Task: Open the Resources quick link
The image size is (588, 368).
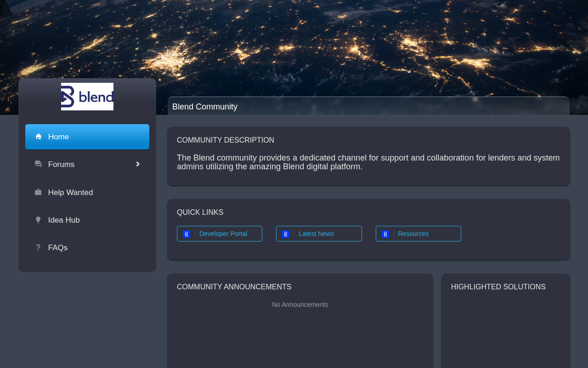Action: 413,234
